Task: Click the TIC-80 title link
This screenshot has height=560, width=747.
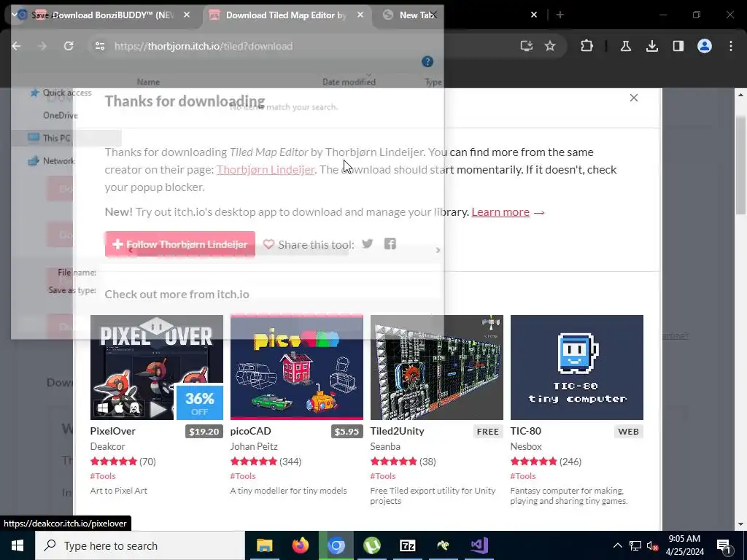Action: tap(526, 431)
